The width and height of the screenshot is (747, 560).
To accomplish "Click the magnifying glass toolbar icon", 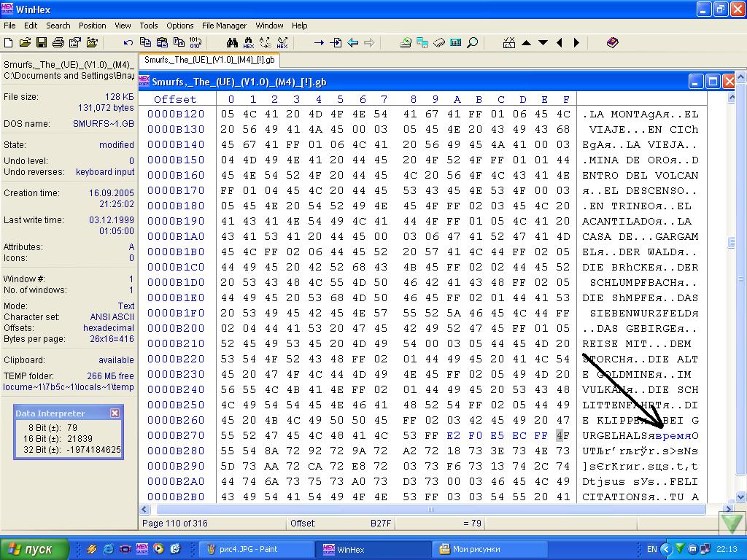I will tap(472, 43).
